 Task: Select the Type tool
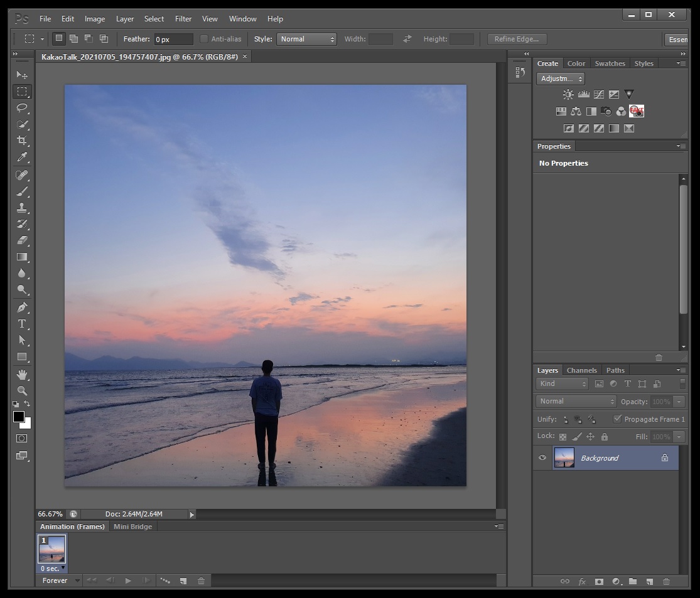point(21,324)
